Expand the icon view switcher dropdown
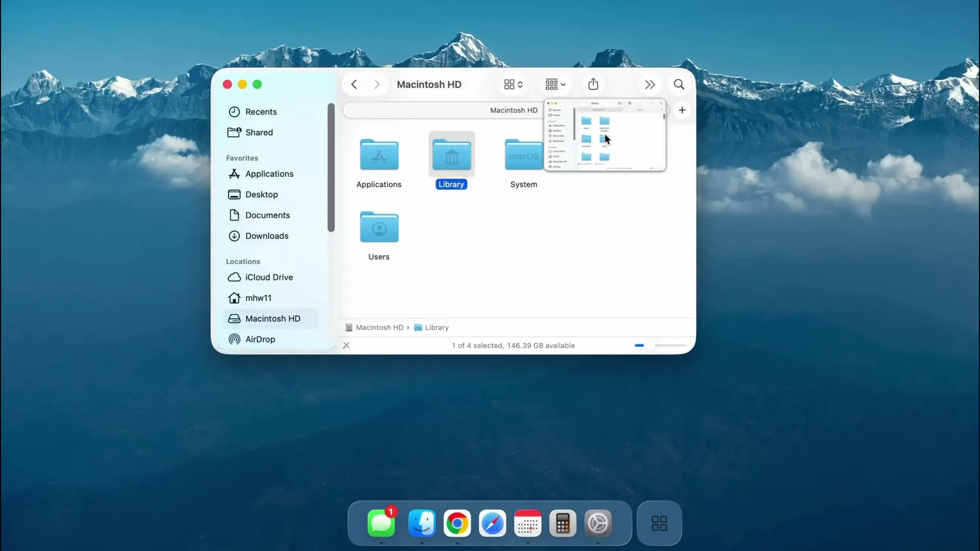 [x=513, y=84]
